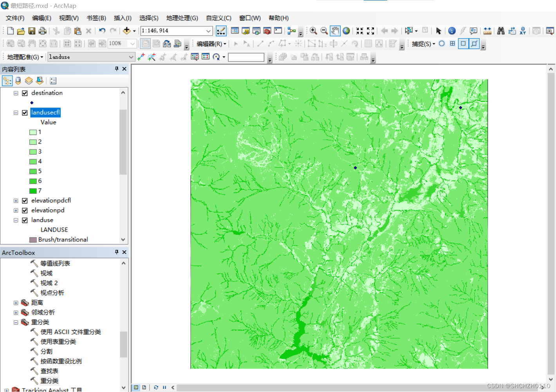Click the Fixed Zoom Out icon
Image resolution: width=556 pixels, height=392 pixels.
point(370,31)
